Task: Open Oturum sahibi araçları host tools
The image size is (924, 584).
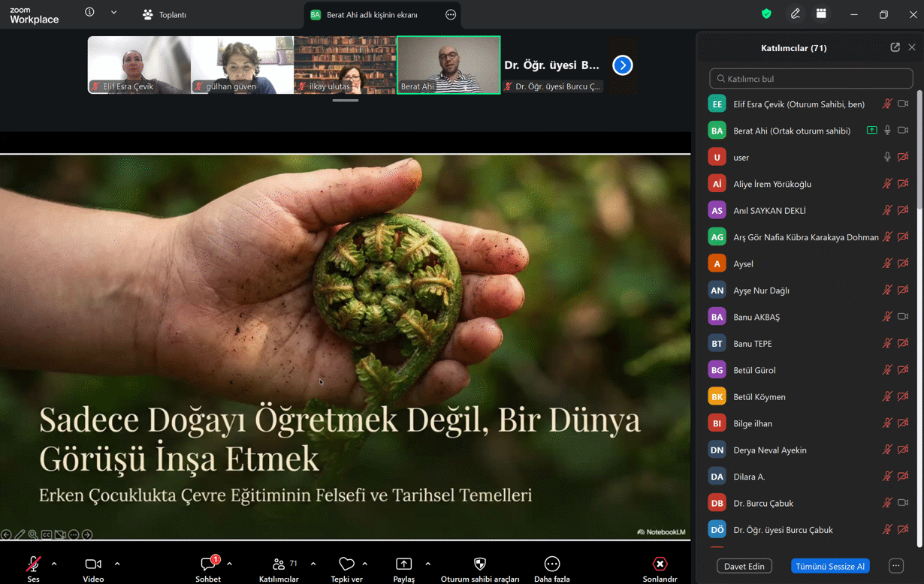Action: point(480,564)
